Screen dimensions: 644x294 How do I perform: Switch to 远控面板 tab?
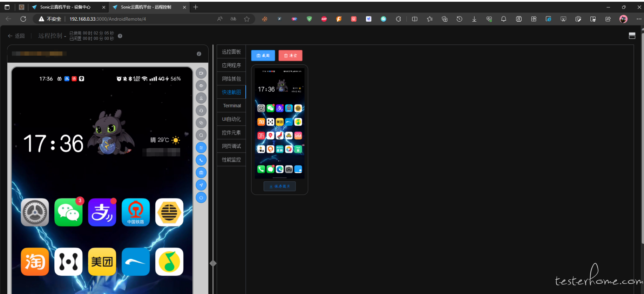pos(231,52)
